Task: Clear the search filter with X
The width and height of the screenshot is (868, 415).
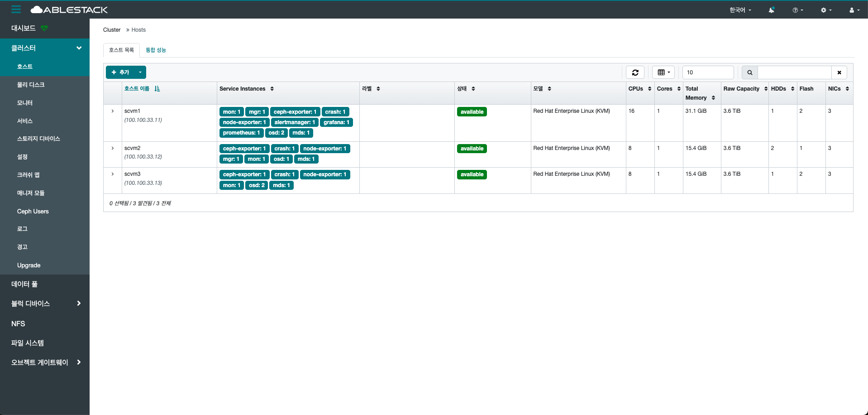Action: 839,72
